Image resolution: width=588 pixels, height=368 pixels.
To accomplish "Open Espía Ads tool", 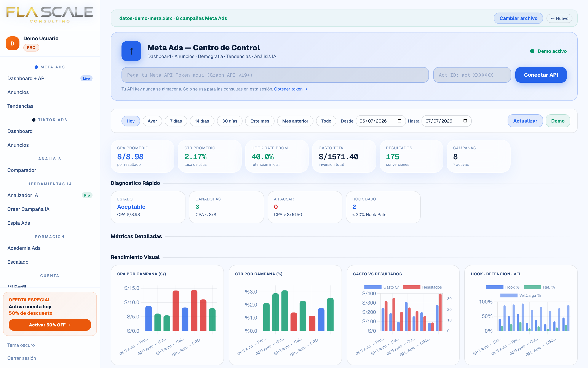I will pos(50,223).
